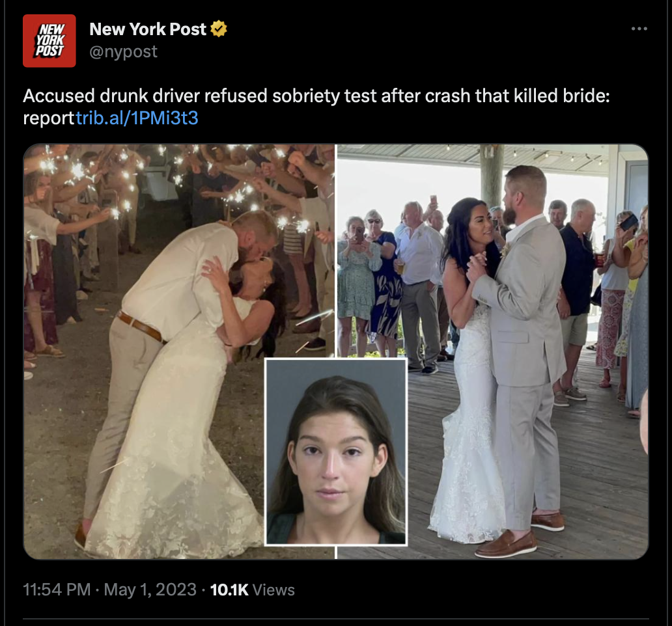The height and width of the screenshot is (626, 672).
Task: Open the New York Post display name
Action: click(148, 29)
